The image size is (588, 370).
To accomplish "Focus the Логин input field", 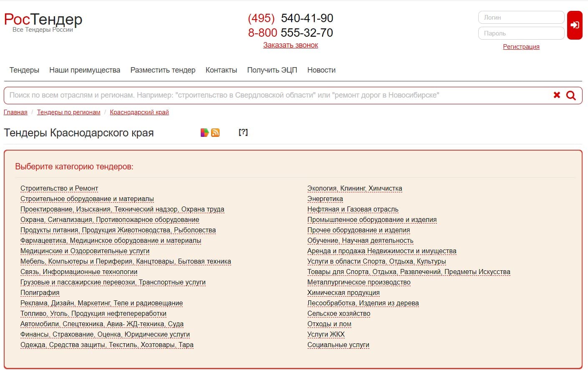I will (521, 18).
